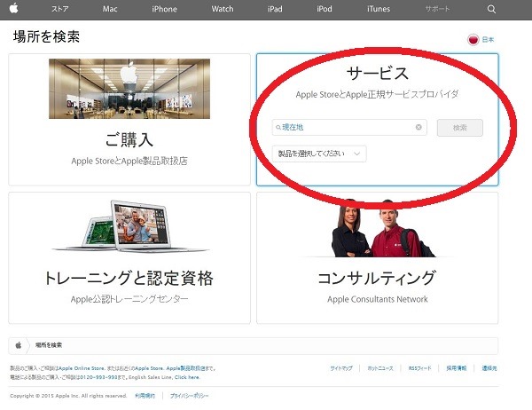The width and height of the screenshot is (532, 410).
Task: Open the プライバシーポリシー footer link
Action: coord(190,396)
